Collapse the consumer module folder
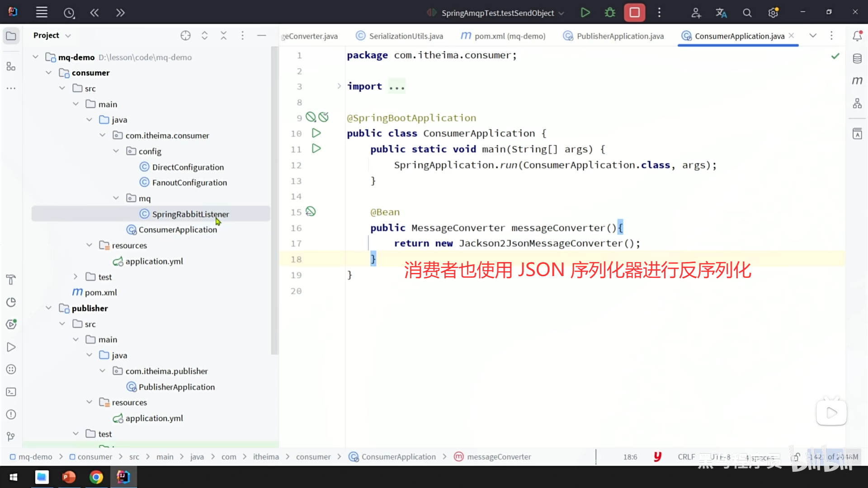This screenshot has height=488, width=868. (x=49, y=73)
